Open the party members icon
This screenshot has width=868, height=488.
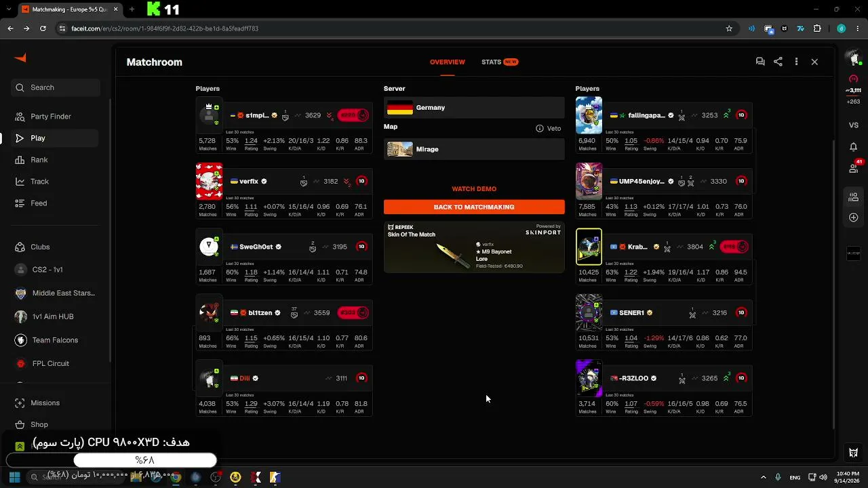(853, 197)
